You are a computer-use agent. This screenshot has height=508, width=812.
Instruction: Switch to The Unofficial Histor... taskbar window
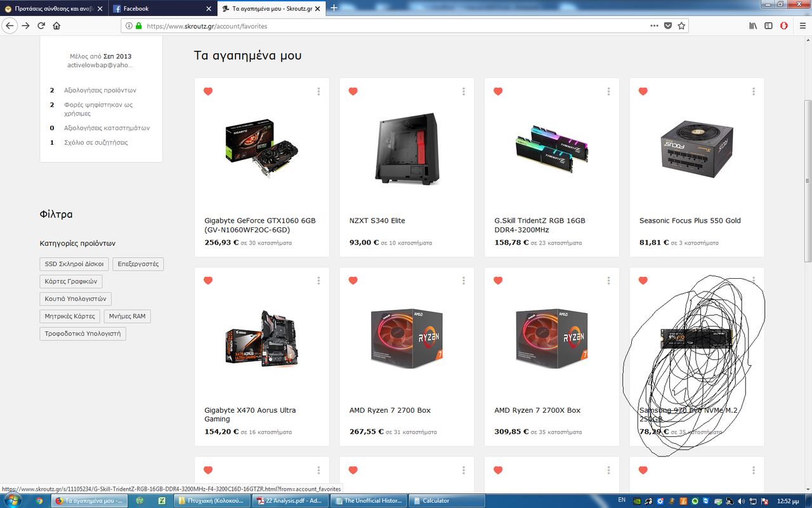(x=369, y=500)
